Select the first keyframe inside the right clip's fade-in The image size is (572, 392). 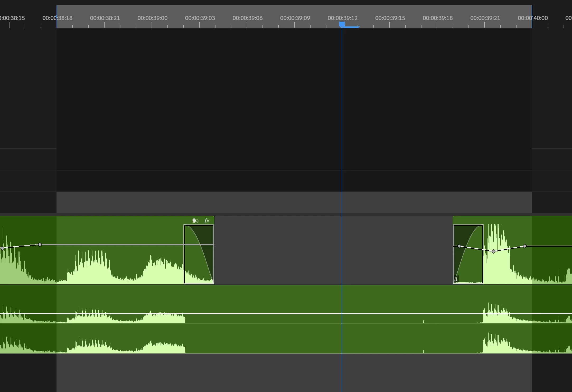[x=459, y=246]
